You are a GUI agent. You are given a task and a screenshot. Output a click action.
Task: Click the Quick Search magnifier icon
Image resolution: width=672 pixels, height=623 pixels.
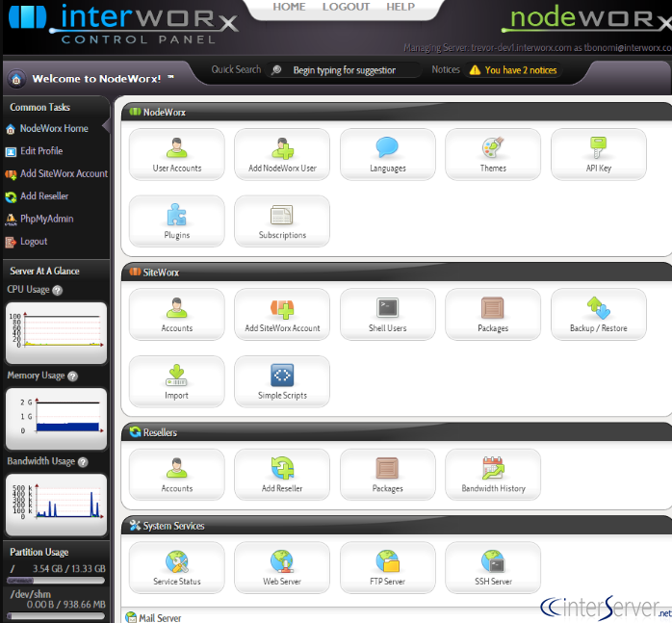pyautogui.click(x=276, y=69)
